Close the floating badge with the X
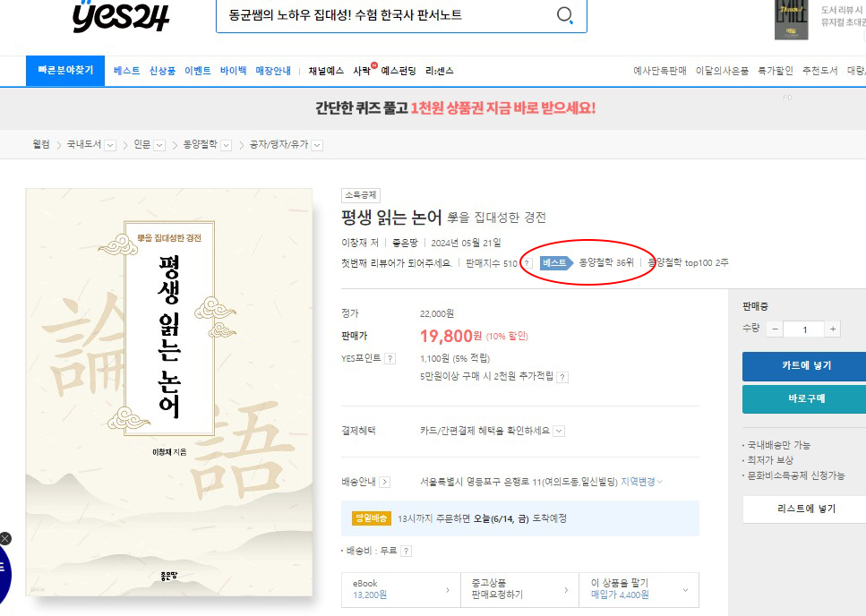Screen dimensions: 866x616 (x=5, y=538)
